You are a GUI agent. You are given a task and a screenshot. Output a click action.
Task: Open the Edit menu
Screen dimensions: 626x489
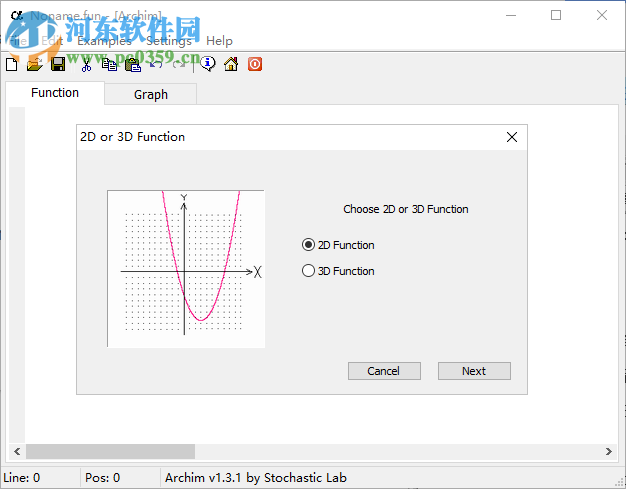point(52,41)
